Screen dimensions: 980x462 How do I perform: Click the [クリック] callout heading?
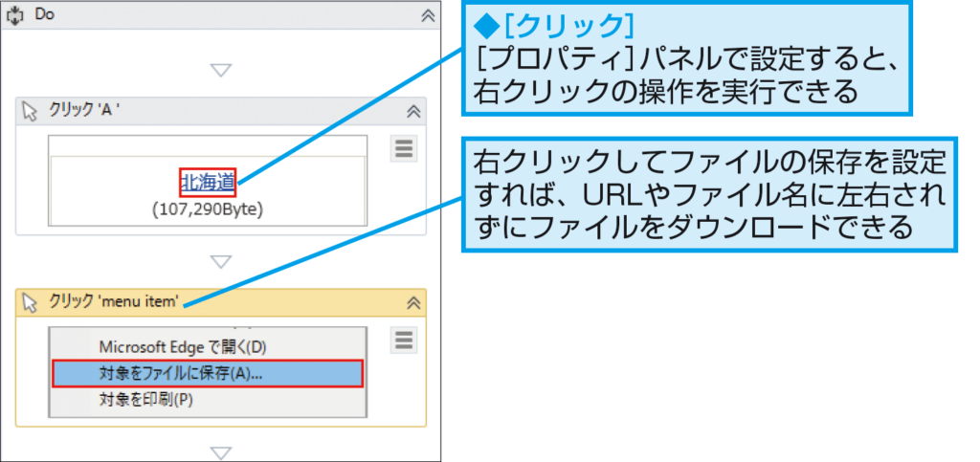click(x=554, y=25)
